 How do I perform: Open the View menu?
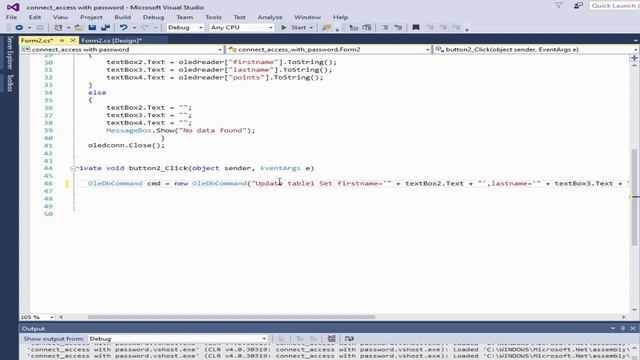60,17
